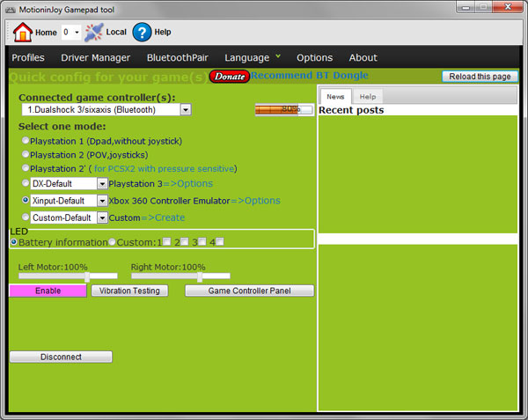
Task: Open the Options menu item
Action: click(314, 57)
